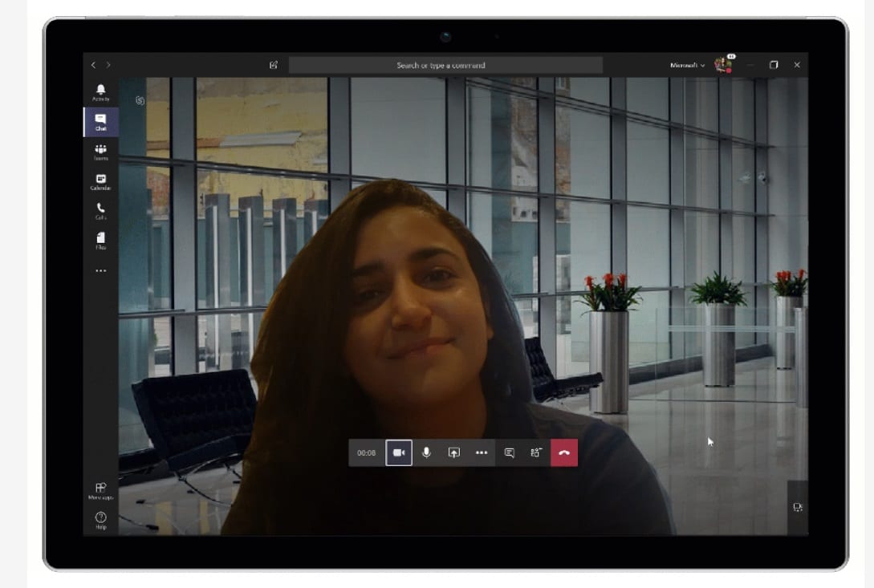Switch to the Teams tab

100,152
